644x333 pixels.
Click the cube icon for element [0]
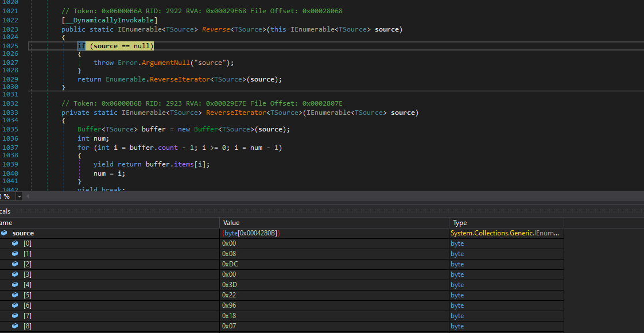point(15,243)
